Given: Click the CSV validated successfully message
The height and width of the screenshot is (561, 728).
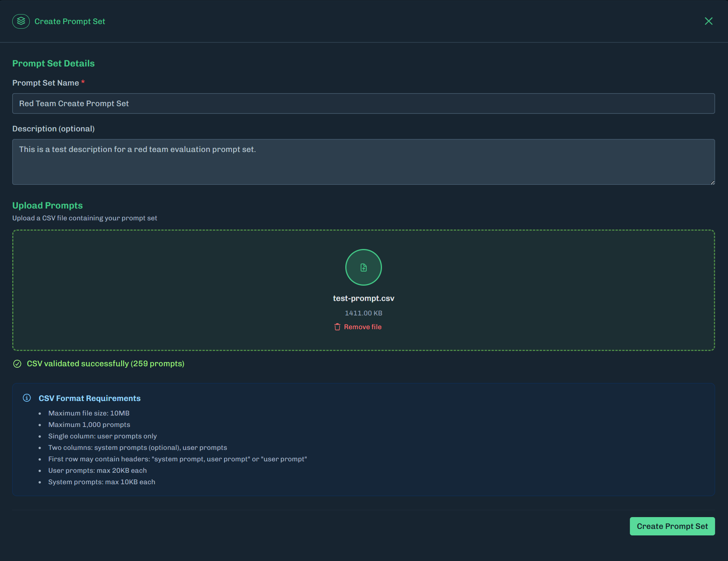Looking at the screenshot, I should tap(105, 364).
